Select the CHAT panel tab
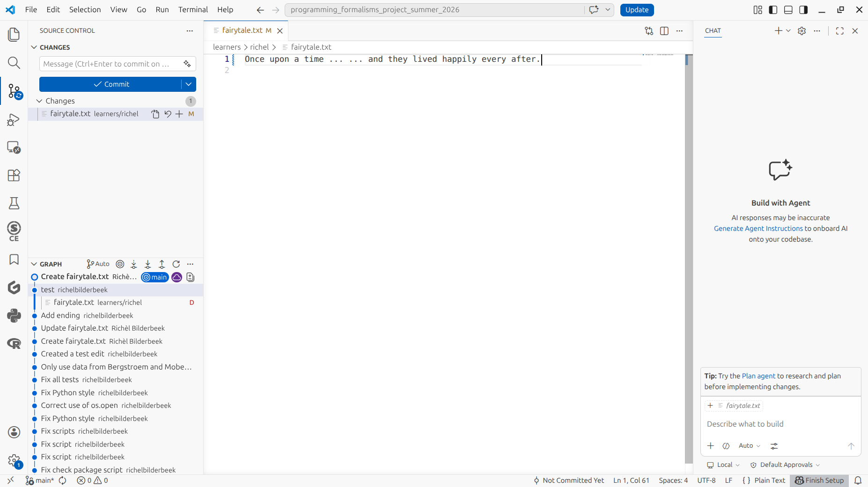The width and height of the screenshot is (868, 487). [x=713, y=31]
